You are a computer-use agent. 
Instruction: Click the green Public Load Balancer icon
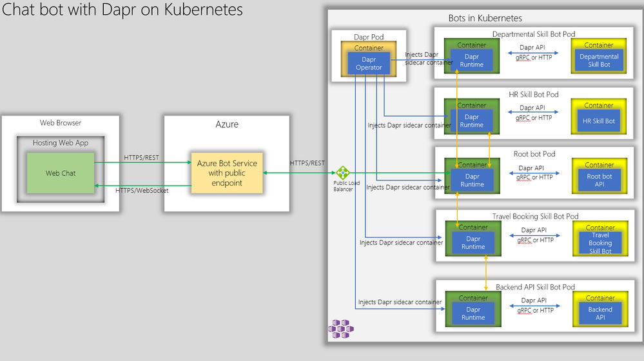pos(342,173)
